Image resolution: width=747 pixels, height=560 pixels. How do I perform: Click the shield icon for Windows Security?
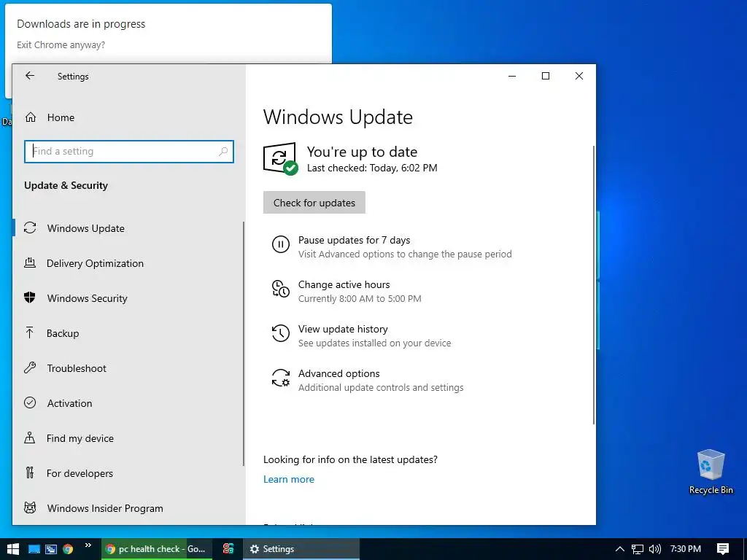(29, 297)
